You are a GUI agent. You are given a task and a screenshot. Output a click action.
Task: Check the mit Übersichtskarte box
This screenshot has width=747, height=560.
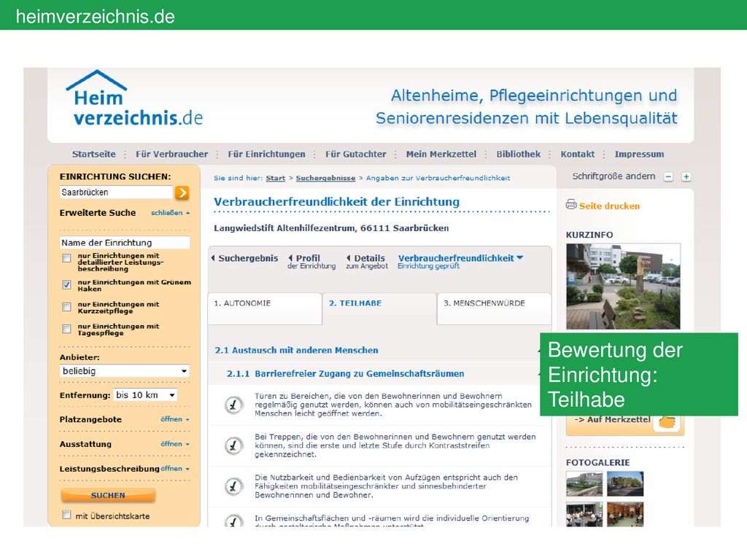coord(66,515)
